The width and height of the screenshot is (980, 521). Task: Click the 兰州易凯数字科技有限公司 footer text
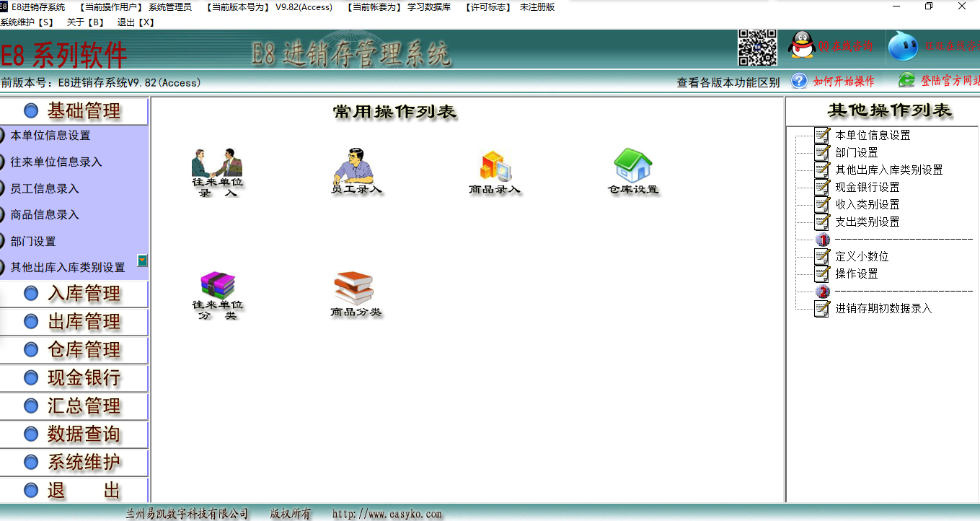(187, 514)
